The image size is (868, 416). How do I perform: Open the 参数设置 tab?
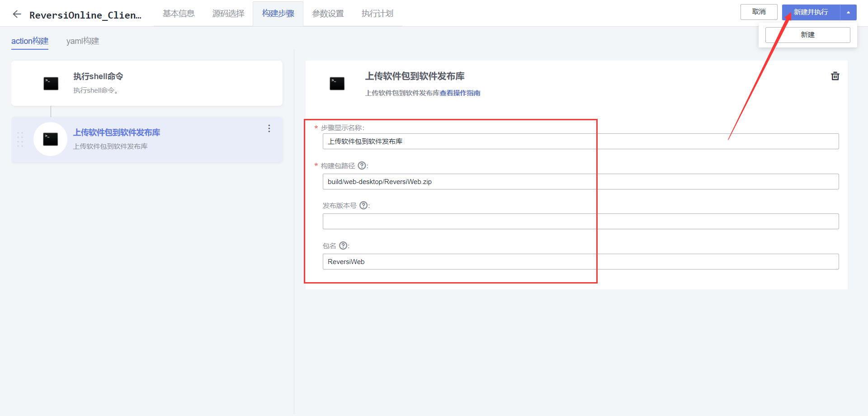[327, 13]
